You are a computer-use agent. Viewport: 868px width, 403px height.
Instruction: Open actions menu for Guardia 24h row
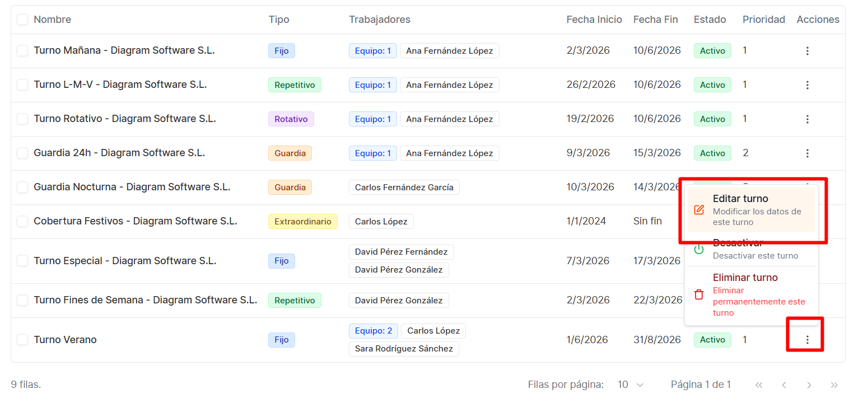coord(807,153)
